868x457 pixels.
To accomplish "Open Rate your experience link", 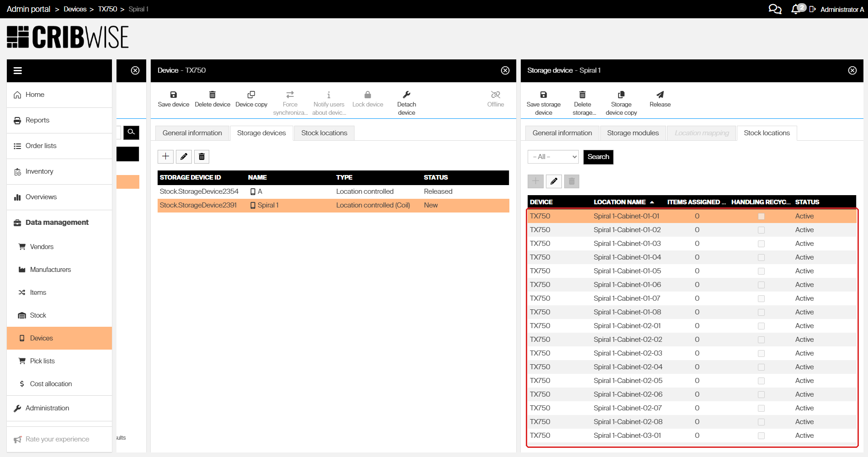I will coord(57,439).
